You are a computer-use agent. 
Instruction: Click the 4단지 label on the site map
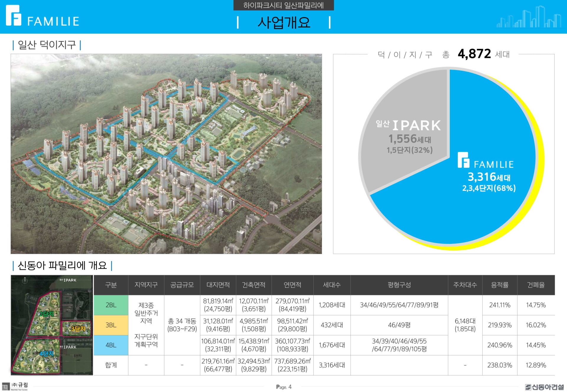pos(46,353)
